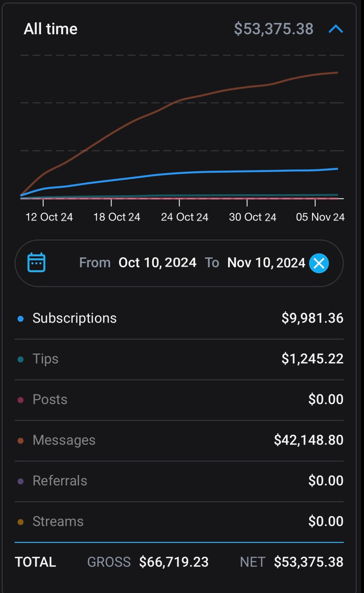Toggle Subscriptions series blue dot

click(20, 319)
